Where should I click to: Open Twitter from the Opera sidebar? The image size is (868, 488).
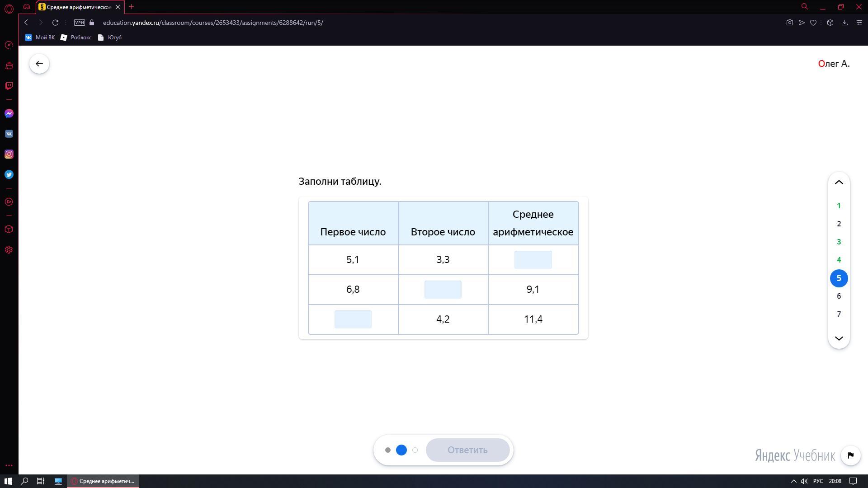click(9, 174)
